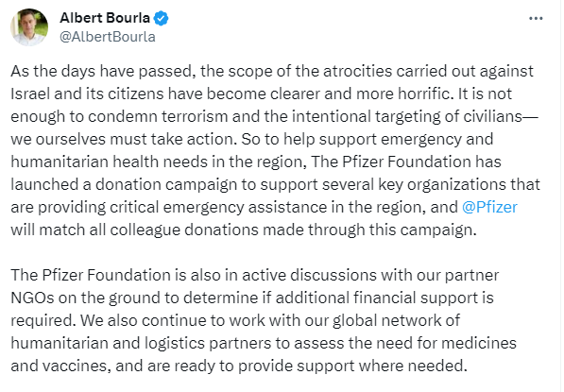Click the word 'Israel' in the tweet
Viewport: 564px width, 392px height.
30,94
